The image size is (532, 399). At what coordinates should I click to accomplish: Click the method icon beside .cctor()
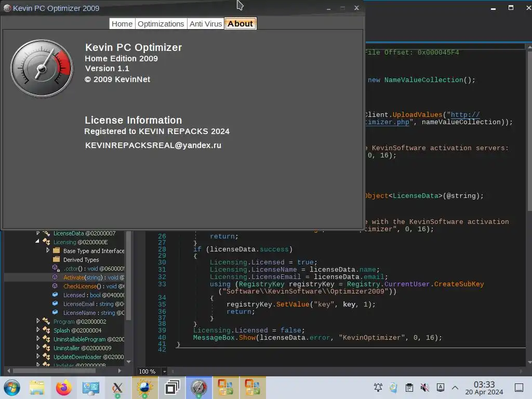click(x=56, y=269)
